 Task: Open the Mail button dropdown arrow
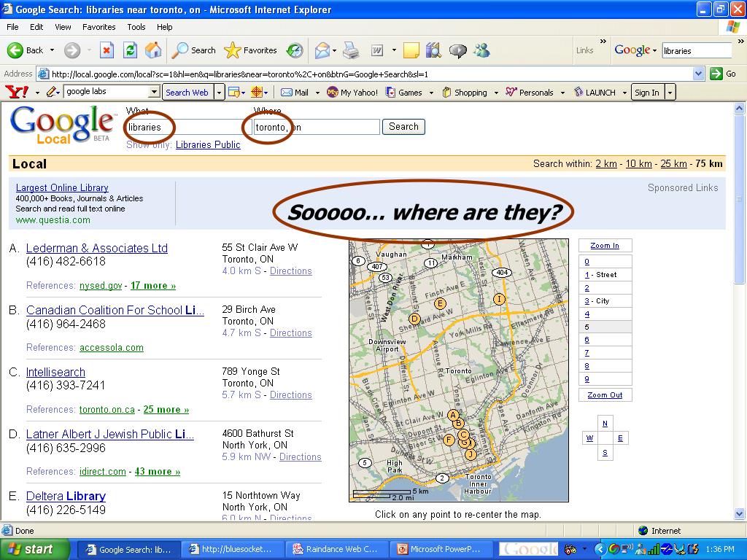(x=334, y=50)
